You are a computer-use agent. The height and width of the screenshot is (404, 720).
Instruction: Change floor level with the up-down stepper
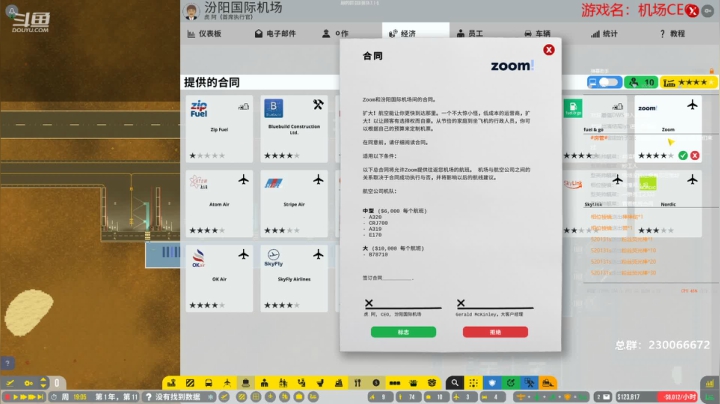pyautogui.click(x=43, y=383)
